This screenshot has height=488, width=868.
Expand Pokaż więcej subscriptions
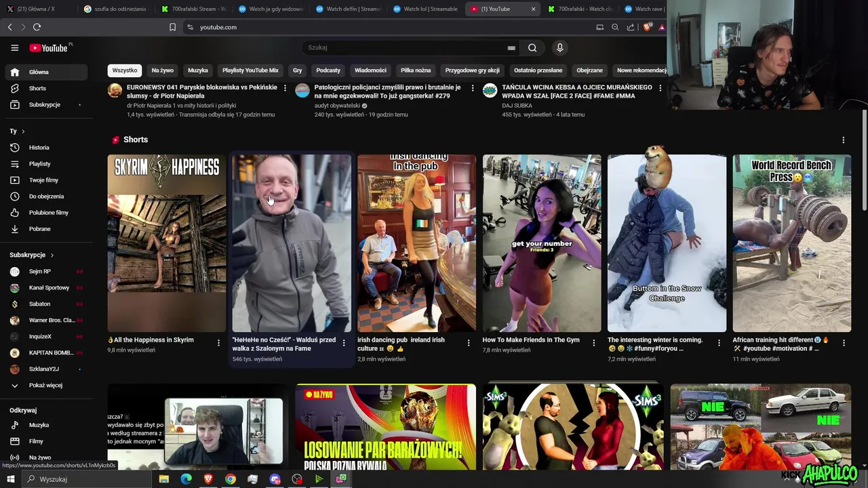(46, 385)
